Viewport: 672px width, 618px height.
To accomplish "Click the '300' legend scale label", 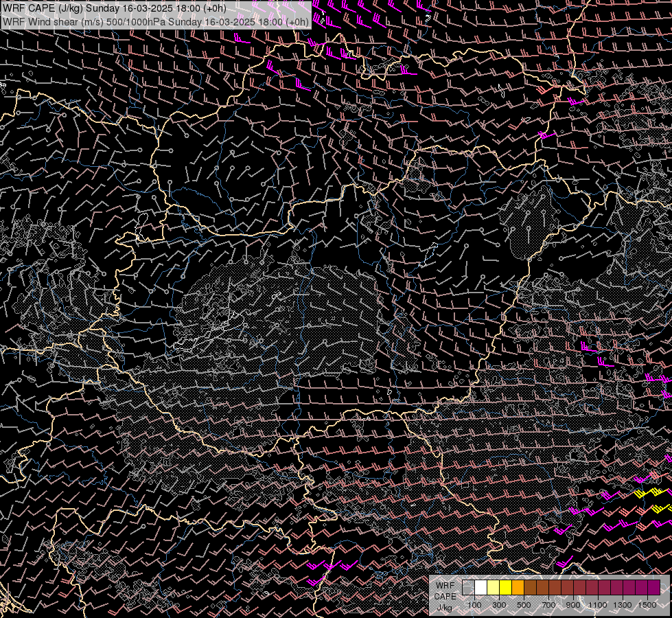I will click(499, 605).
